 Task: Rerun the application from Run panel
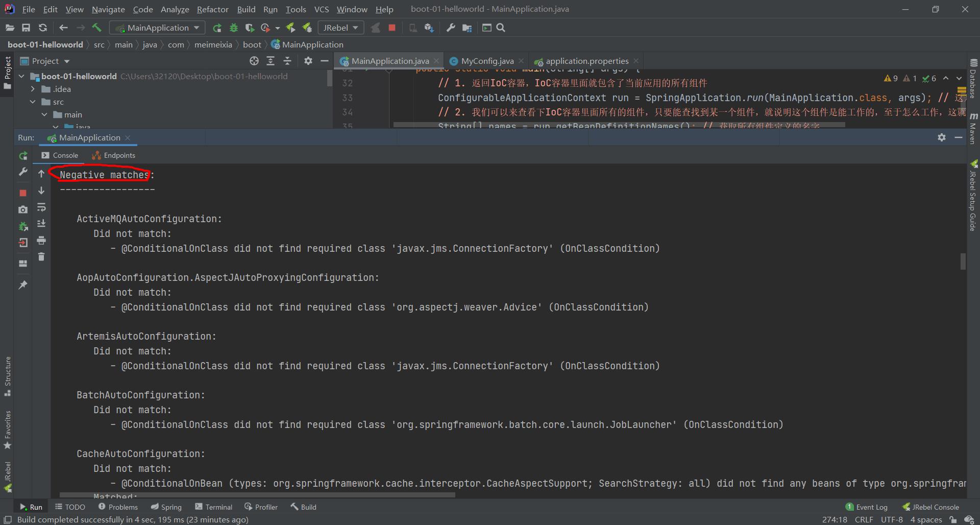click(x=23, y=156)
